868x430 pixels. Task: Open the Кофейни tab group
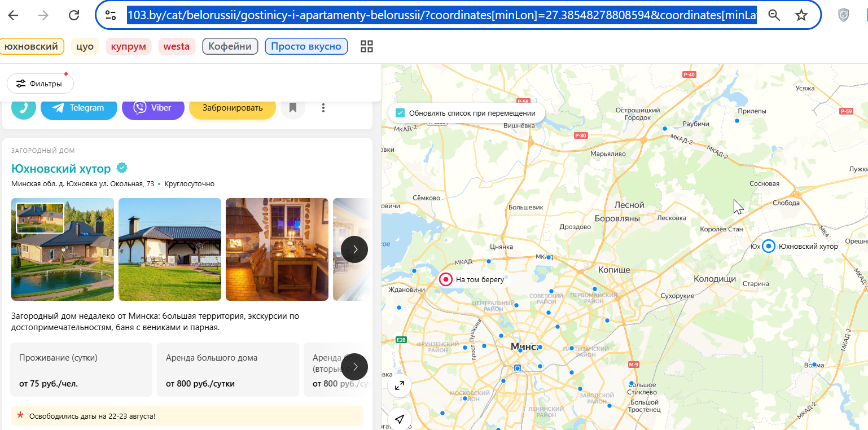coord(230,46)
